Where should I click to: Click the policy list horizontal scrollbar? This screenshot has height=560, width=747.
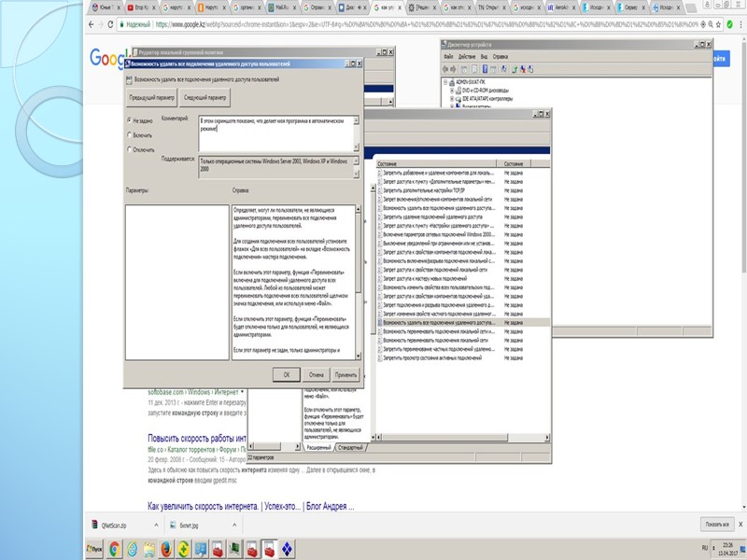coord(462,437)
